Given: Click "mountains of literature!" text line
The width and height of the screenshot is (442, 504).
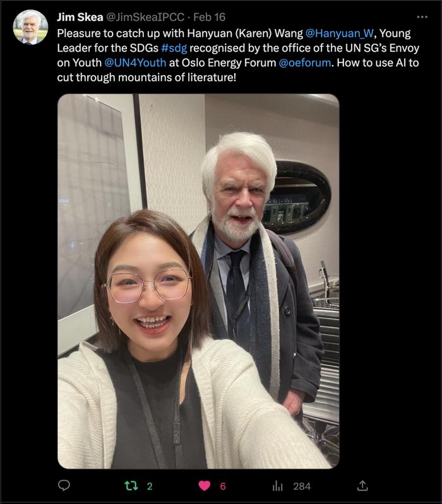Looking at the screenshot, I should 177,78.
